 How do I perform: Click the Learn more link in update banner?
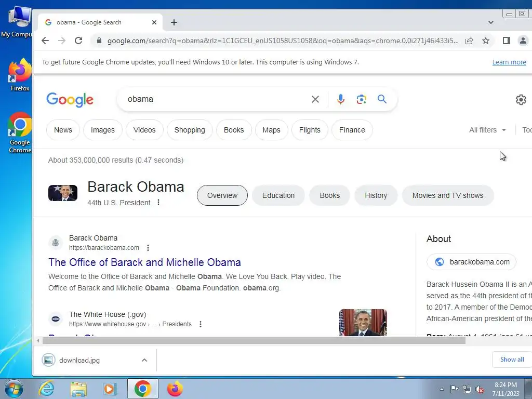click(509, 62)
